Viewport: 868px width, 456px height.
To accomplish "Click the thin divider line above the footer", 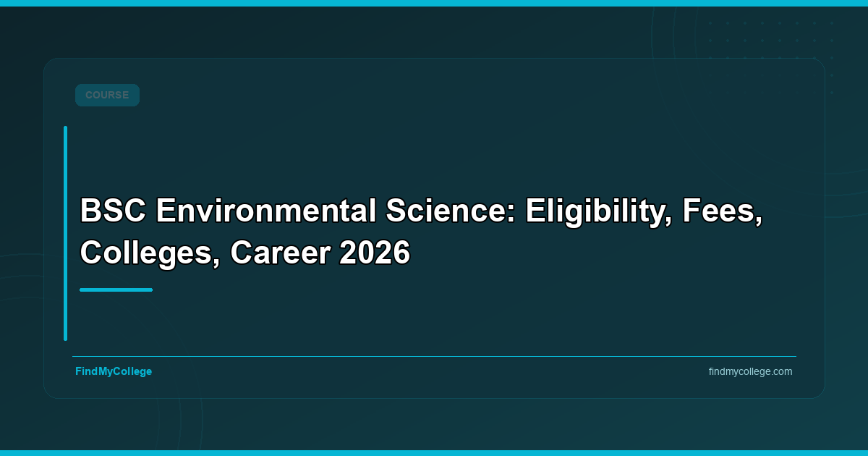I will tap(434, 356).
